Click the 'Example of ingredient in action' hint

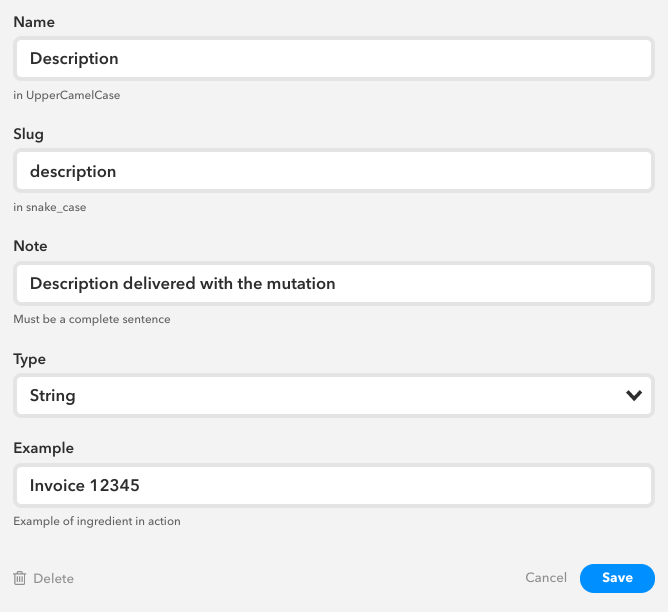point(97,521)
